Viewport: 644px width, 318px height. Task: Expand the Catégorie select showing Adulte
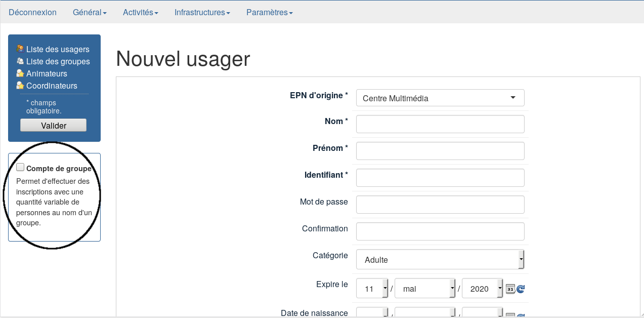(440, 260)
